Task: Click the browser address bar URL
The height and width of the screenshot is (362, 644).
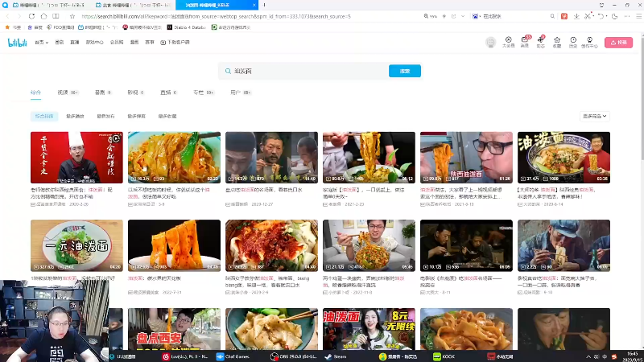Action: click(x=217, y=16)
